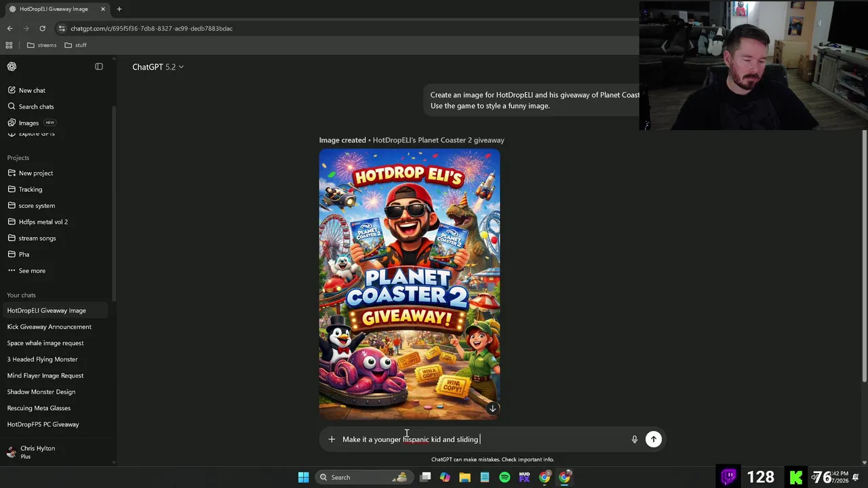The image size is (868, 488).
Task: Open the score system project
Action: (x=37, y=205)
